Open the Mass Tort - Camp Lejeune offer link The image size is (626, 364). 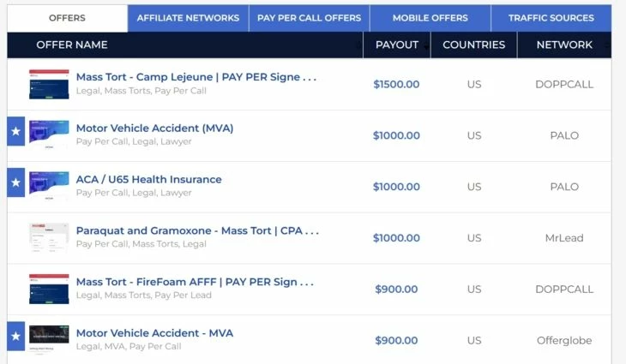(196, 77)
